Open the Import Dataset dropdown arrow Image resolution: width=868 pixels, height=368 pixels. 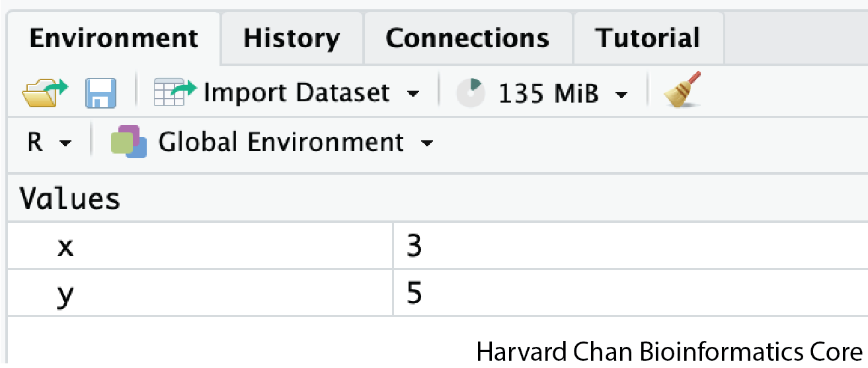(413, 94)
